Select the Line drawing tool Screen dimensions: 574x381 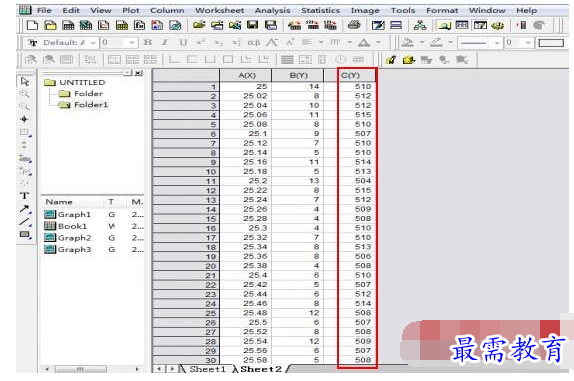25,222
